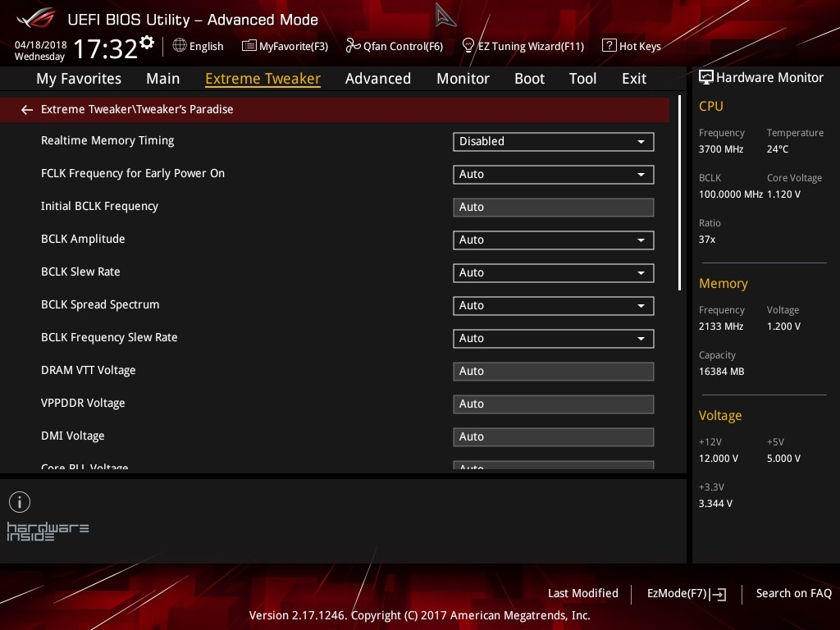840x630 pixels.
Task: Click the Last Modified button
Action: tap(583, 594)
